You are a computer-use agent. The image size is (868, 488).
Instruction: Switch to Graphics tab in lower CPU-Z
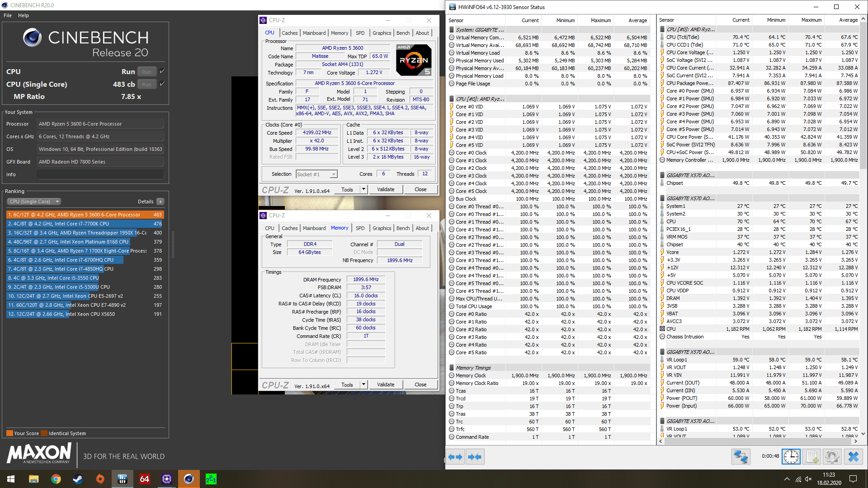(382, 228)
